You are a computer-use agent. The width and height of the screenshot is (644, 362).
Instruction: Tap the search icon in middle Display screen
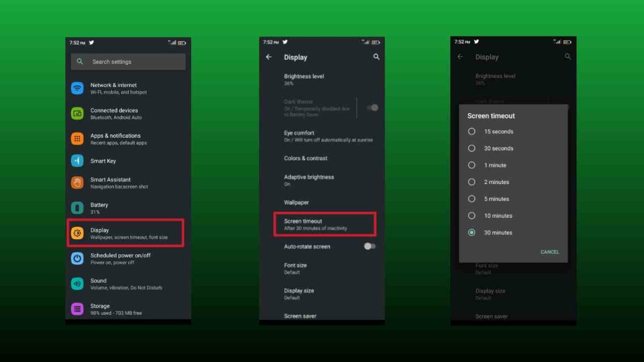(376, 57)
